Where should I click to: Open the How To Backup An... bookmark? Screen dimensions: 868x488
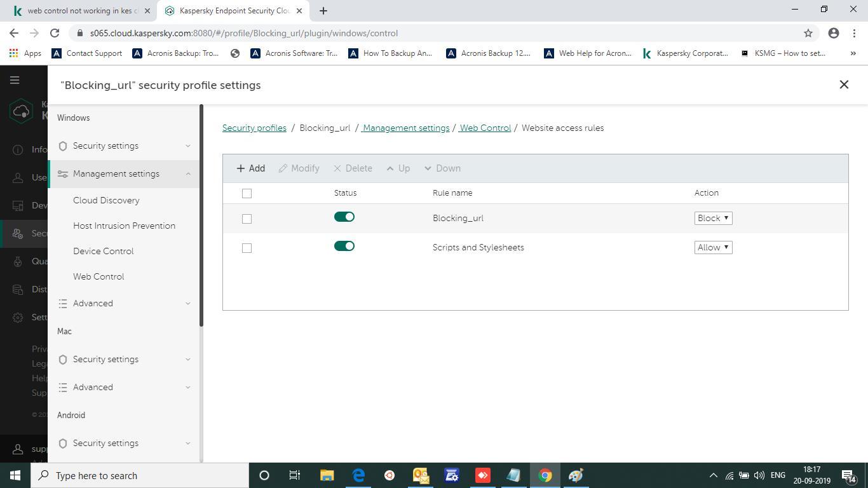[x=390, y=53]
